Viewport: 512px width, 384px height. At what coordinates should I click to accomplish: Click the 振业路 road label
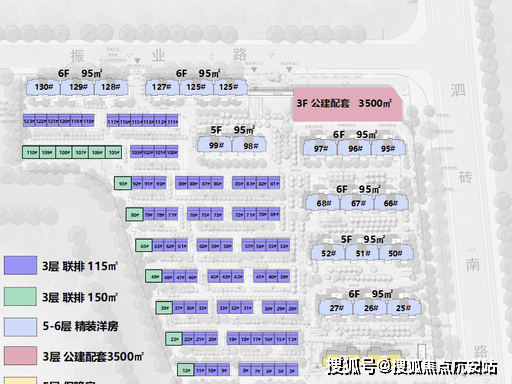pos(159,55)
